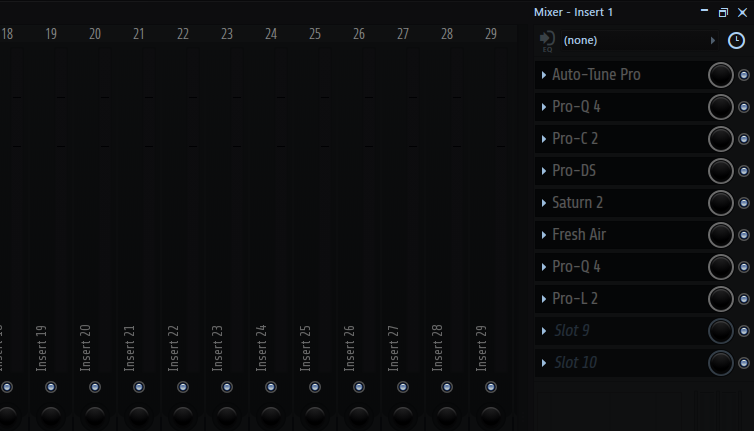Expand the Pro-DS slot menu arrow
Viewport: 754px width, 431px height.
544,171
